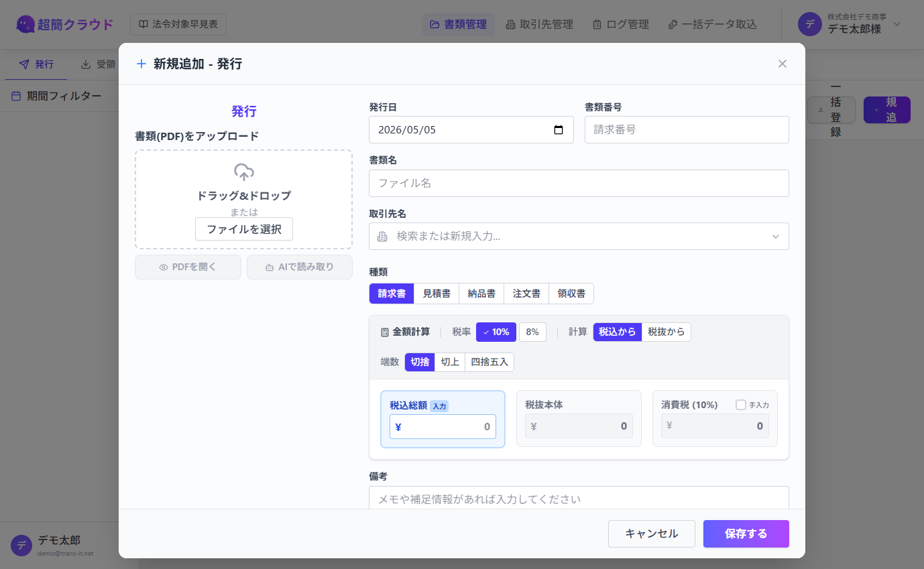Focus the 書類番号 input field
The width and height of the screenshot is (924, 569).
tap(687, 130)
